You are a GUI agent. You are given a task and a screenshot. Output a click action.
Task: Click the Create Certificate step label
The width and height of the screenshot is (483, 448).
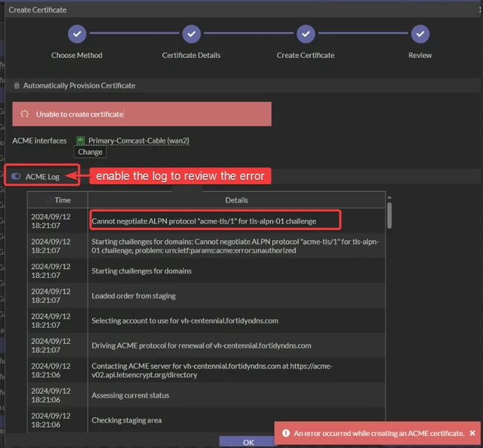click(x=305, y=55)
